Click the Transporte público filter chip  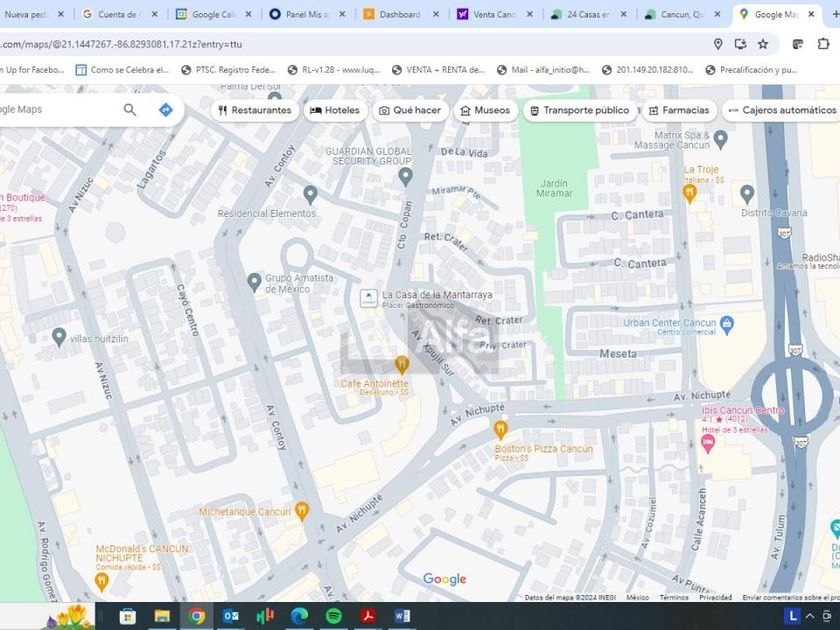point(579,110)
